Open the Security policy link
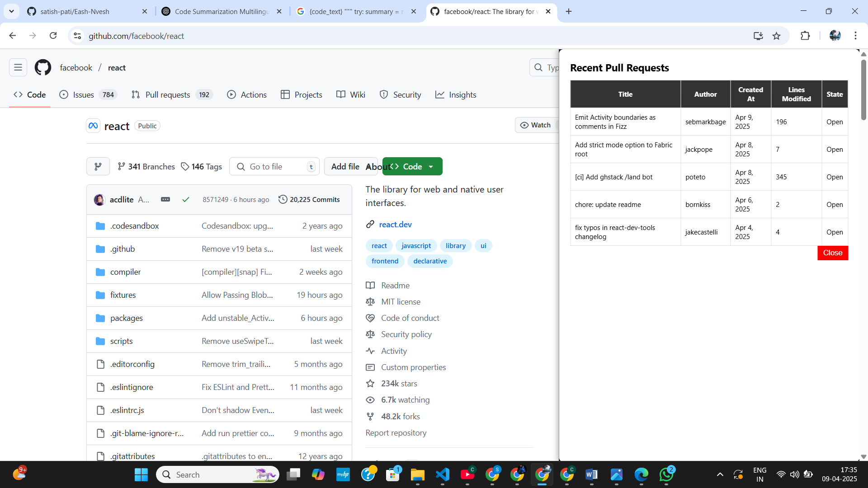 406,334
